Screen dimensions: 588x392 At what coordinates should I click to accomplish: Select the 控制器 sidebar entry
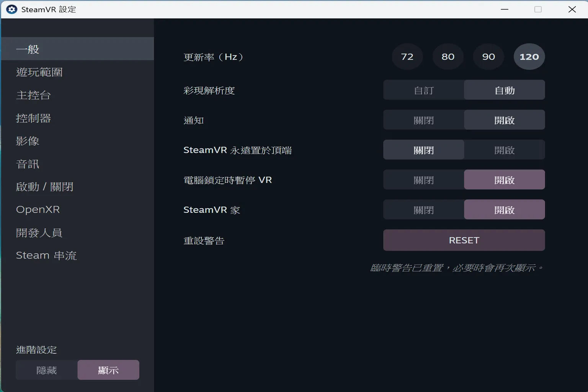coord(34,118)
